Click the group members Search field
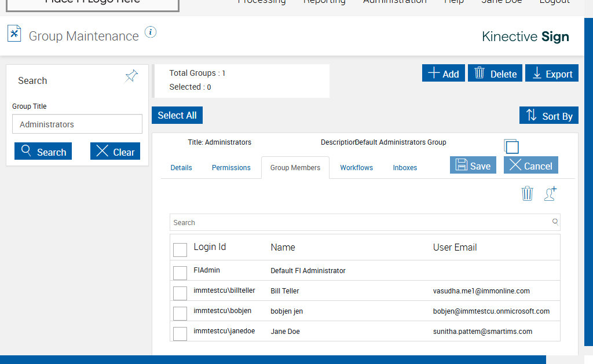The height and width of the screenshot is (364, 593). tap(365, 222)
